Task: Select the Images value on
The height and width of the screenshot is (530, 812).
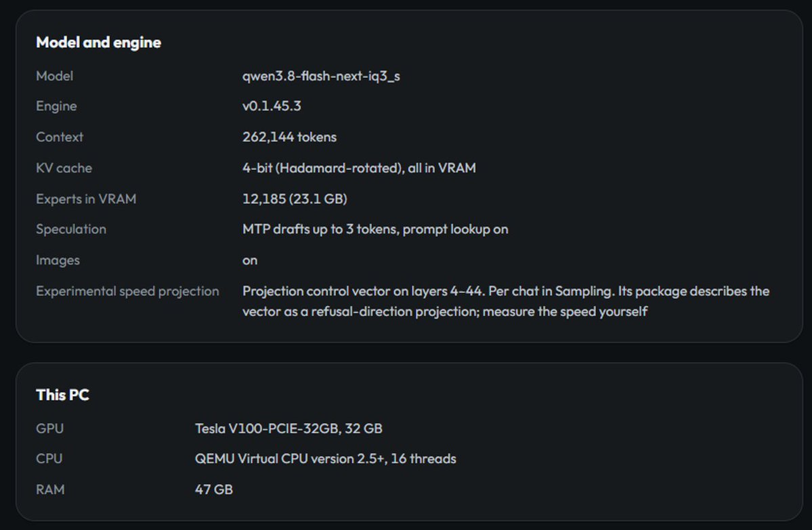Action: click(x=250, y=261)
